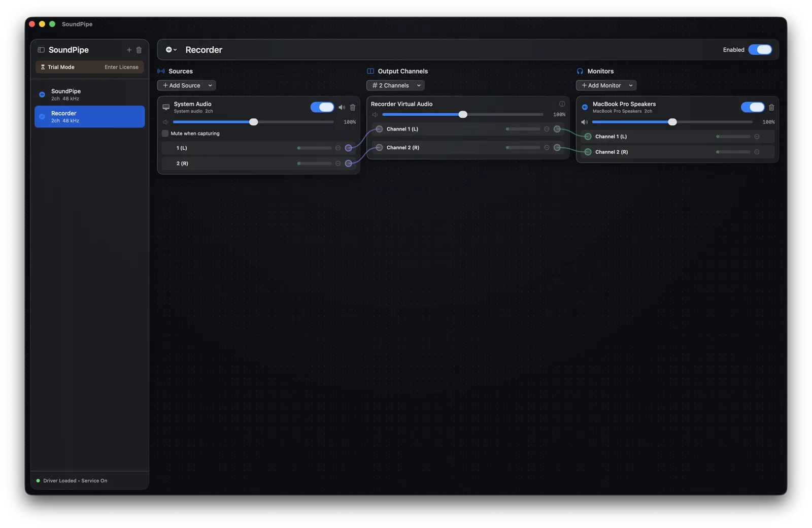
Task: Click monitor Channel 1 (L) level meter
Action: pyautogui.click(x=733, y=137)
